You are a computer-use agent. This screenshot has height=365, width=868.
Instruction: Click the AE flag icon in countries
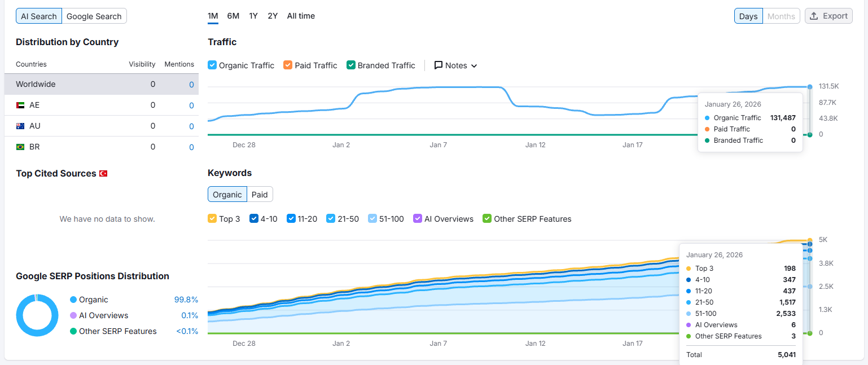[x=20, y=105]
